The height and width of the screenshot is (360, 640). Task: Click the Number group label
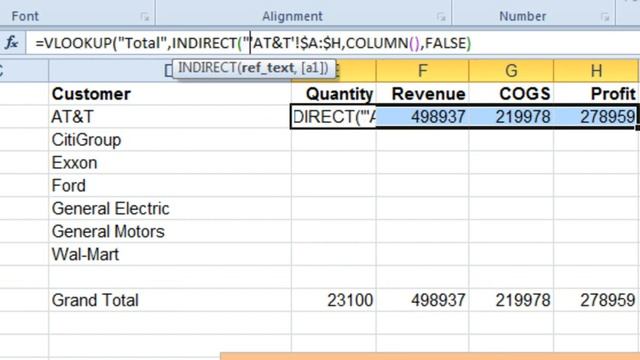(x=522, y=16)
